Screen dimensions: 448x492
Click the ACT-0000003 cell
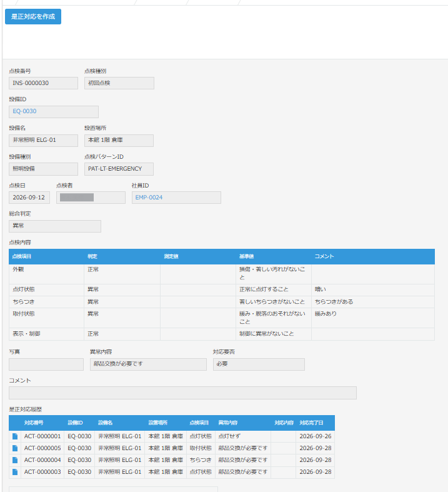42,472
